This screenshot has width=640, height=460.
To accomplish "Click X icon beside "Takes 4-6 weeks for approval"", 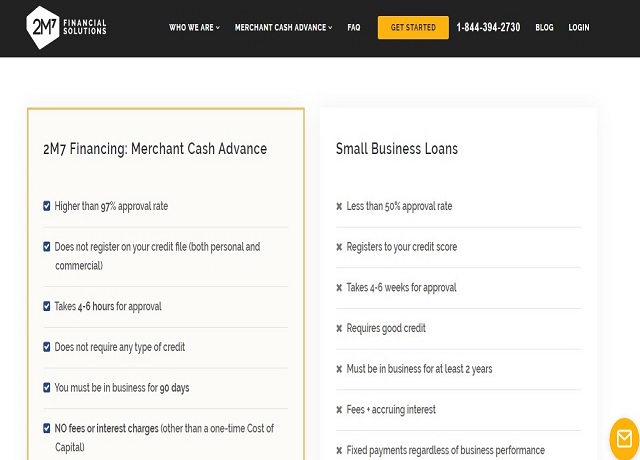I will (x=339, y=288).
